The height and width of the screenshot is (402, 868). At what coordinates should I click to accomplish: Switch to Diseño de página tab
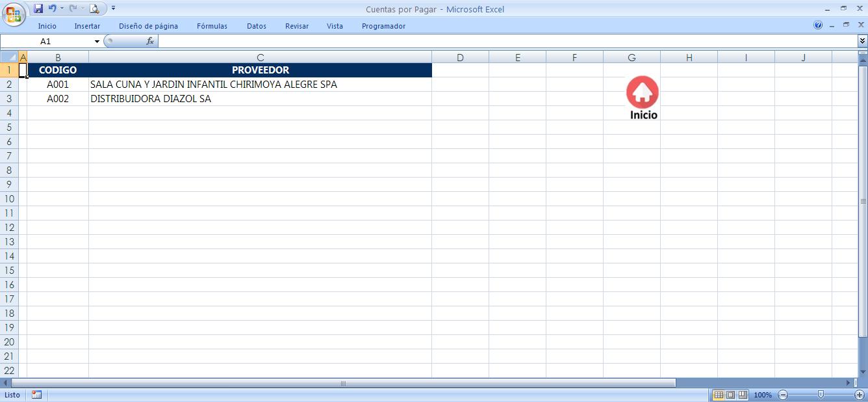pos(148,26)
